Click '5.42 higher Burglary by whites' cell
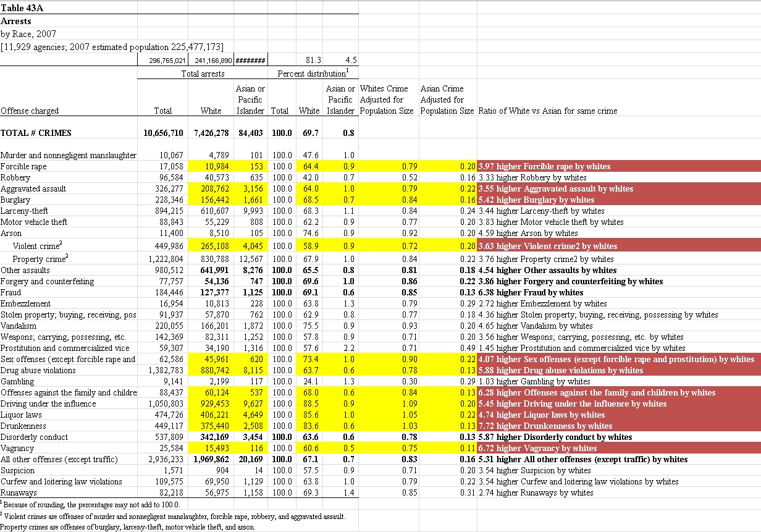The height and width of the screenshot is (532, 761). coord(536,200)
